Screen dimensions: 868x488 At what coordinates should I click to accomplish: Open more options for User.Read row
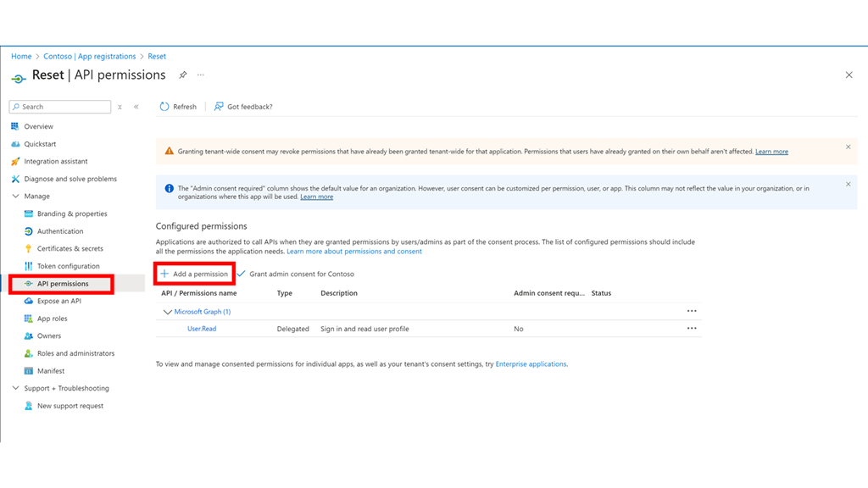pyautogui.click(x=692, y=329)
